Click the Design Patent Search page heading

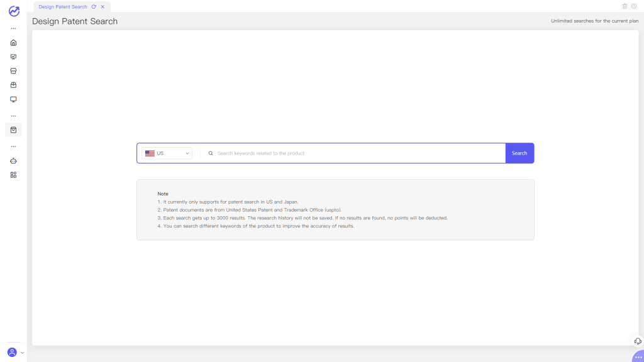[75, 21]
